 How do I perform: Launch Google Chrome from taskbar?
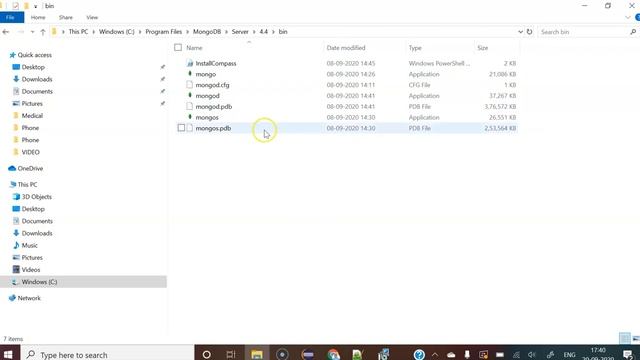333,354
